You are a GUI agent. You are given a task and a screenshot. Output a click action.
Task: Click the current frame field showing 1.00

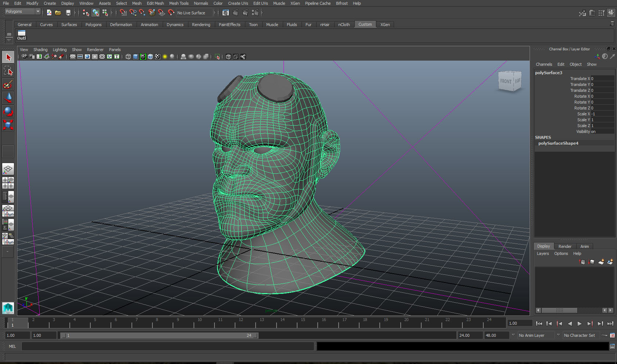pyautogui.click(x=520, y=323)
